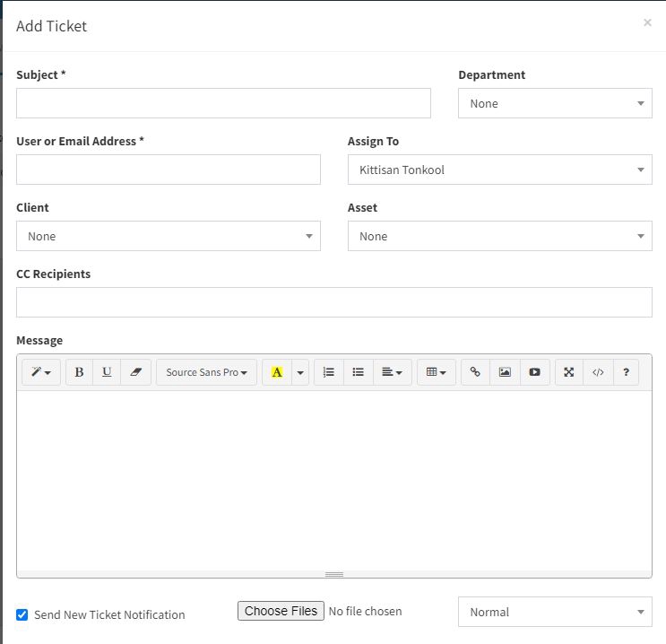The height and width of the screenshot is (644, 666).
Task: Expand the Assign To dropdown
Action: [499, 170]
